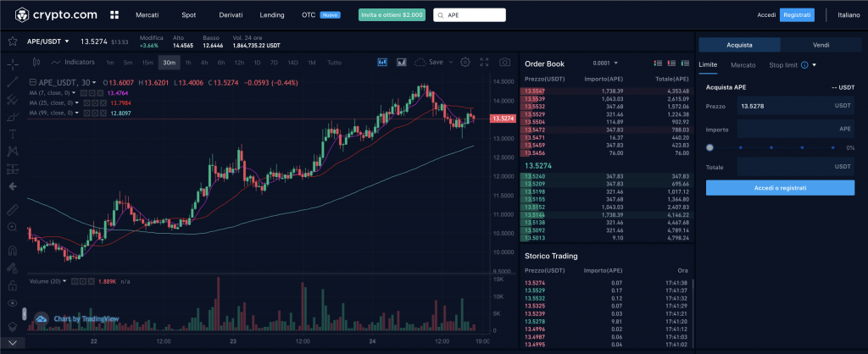The width and height of the screenshot is (868, 354).
Task: Open the Lending menu
Action: click(x=272, y=15)
